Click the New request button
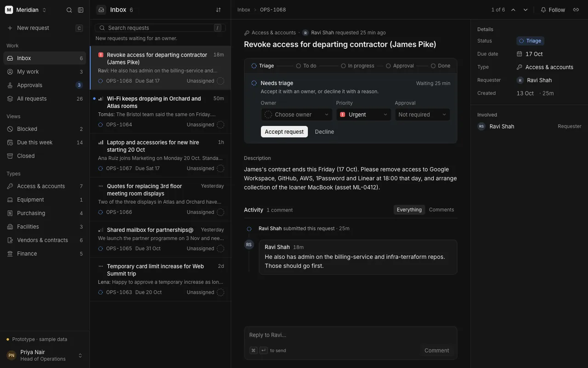588x368 pixels. pos(45,28)
